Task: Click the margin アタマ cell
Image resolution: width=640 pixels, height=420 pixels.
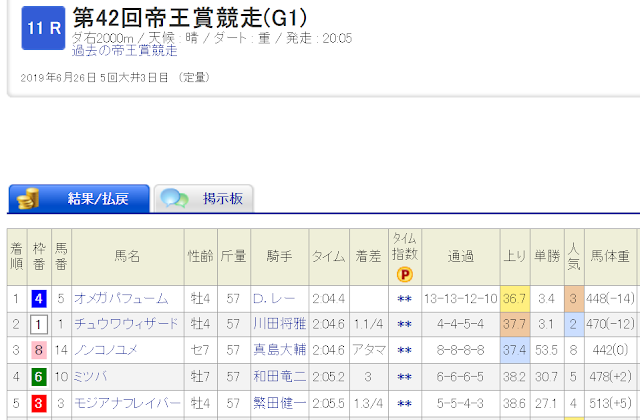Action: 369,350
